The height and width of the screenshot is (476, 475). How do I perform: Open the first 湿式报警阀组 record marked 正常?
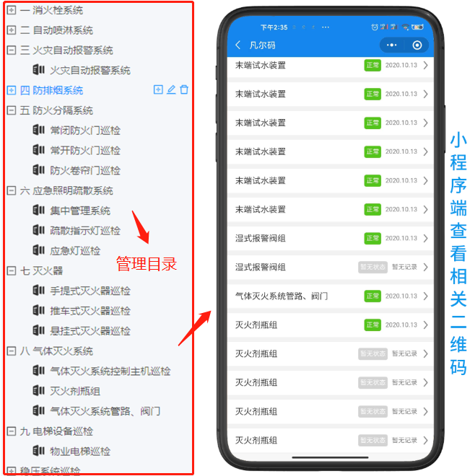tap(331, 238)
